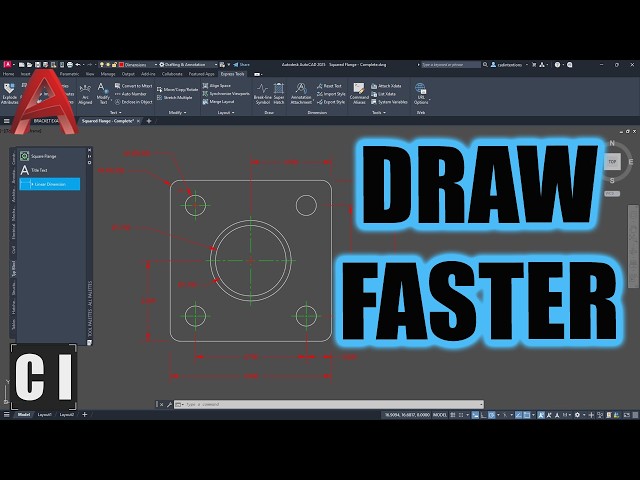Open the Manage ribbon tab

pos(108,74)
